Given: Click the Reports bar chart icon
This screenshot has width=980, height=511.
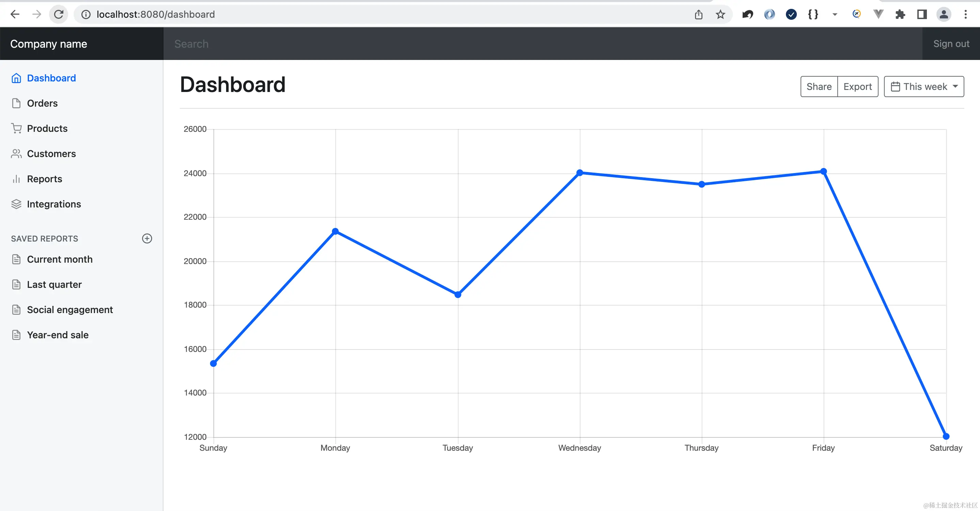Looking at the screenshot, I should (x=16, y=179).
